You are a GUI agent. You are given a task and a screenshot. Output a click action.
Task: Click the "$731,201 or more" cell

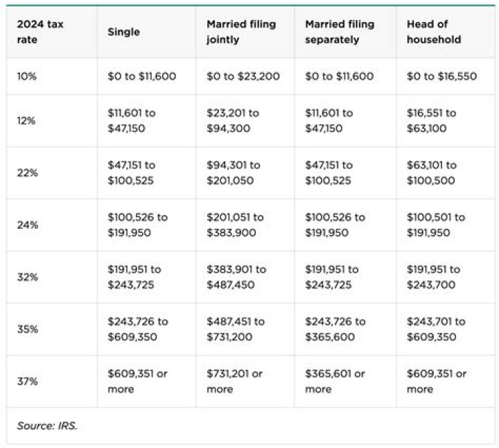coord(234,381)
